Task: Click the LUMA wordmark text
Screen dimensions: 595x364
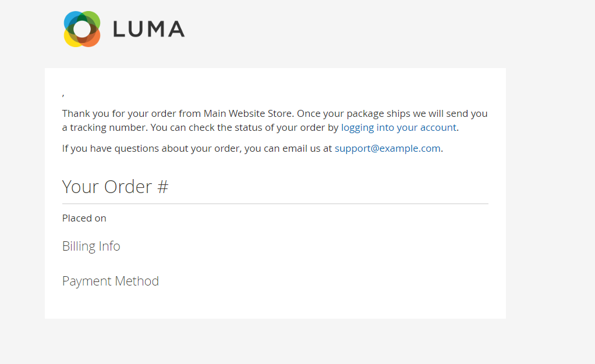Action: [149, 29]
